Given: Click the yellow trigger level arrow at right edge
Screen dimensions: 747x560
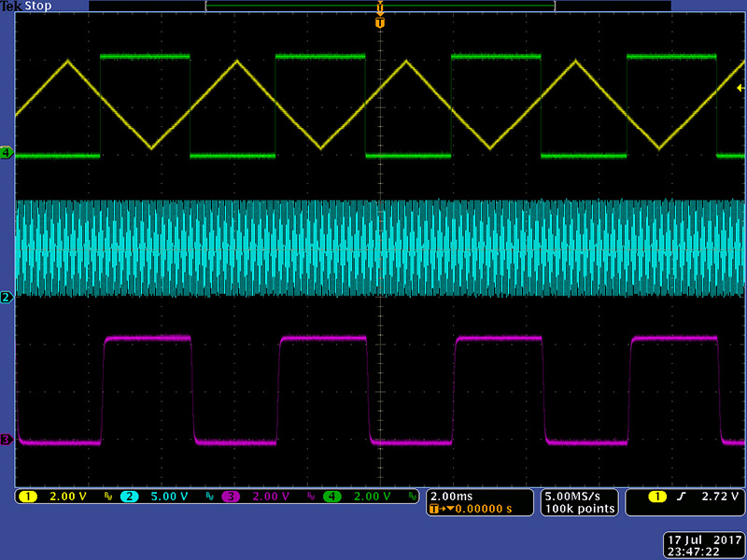Looking at the screenshot, I should click(740, 88).
